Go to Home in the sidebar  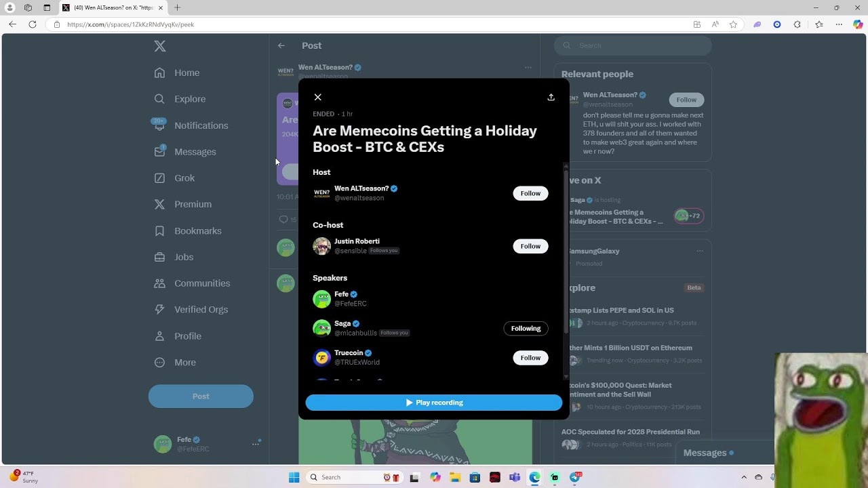177,73
